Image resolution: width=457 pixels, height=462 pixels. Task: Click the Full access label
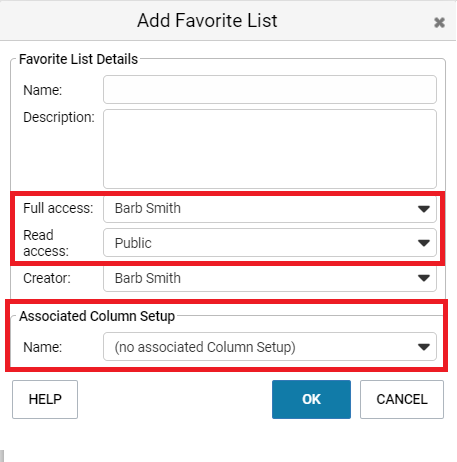(x=58, y=208)
